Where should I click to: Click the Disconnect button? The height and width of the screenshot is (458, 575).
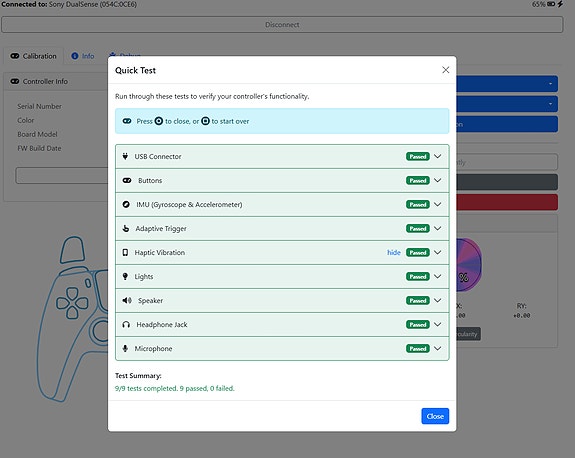[x=282, y=25]
